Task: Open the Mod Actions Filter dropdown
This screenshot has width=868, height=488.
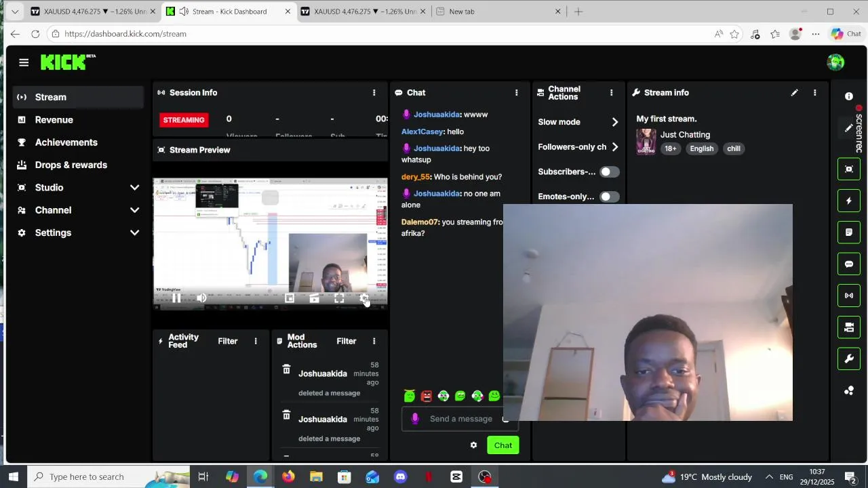Action: coord(346,341)
